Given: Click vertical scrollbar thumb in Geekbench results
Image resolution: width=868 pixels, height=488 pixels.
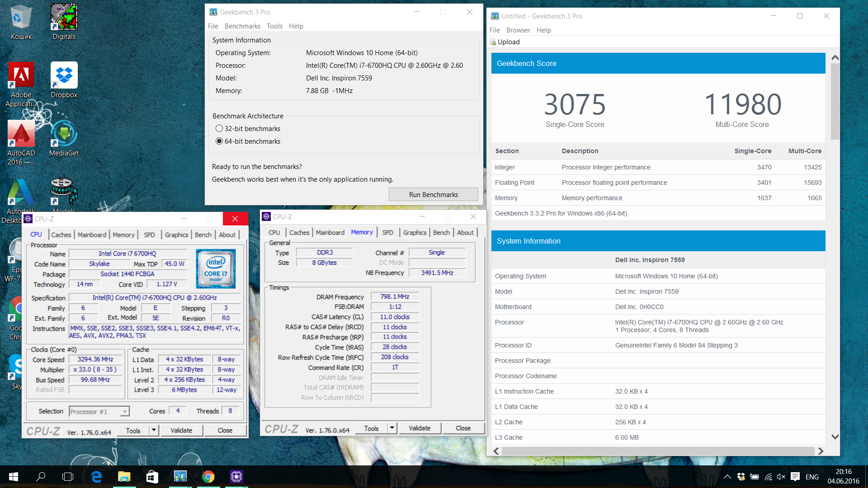Looking at the screenshot, I should 835,102.
